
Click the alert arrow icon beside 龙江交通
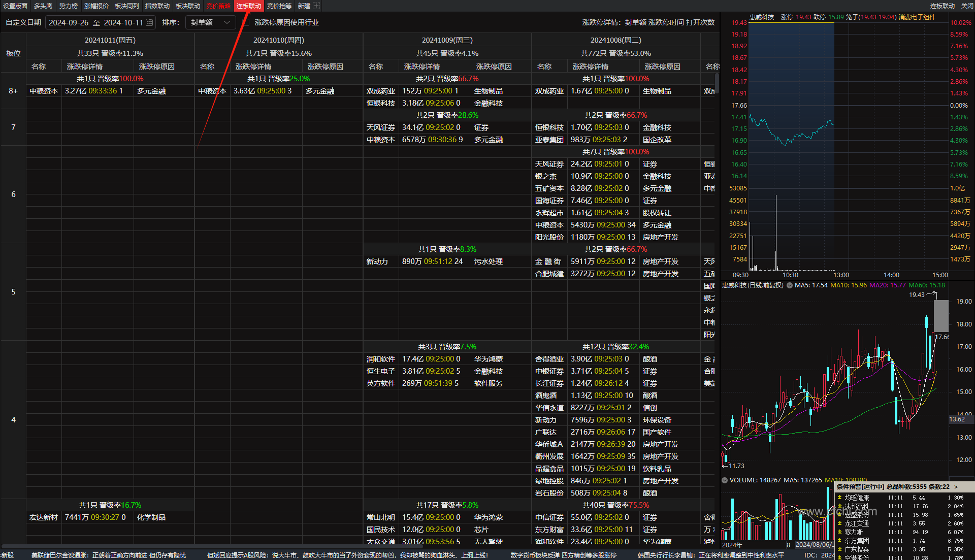[840, 523]
